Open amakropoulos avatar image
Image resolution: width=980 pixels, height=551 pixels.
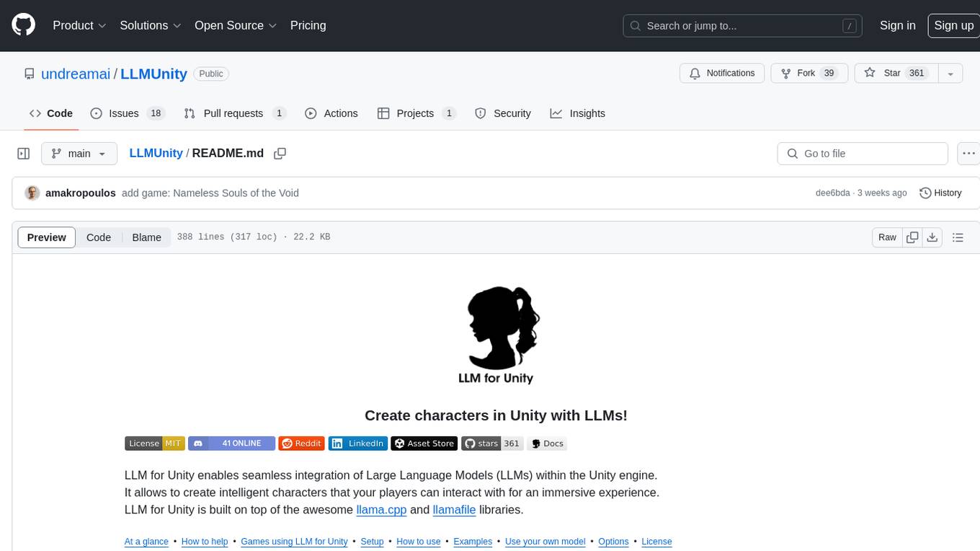click(32, 193)
